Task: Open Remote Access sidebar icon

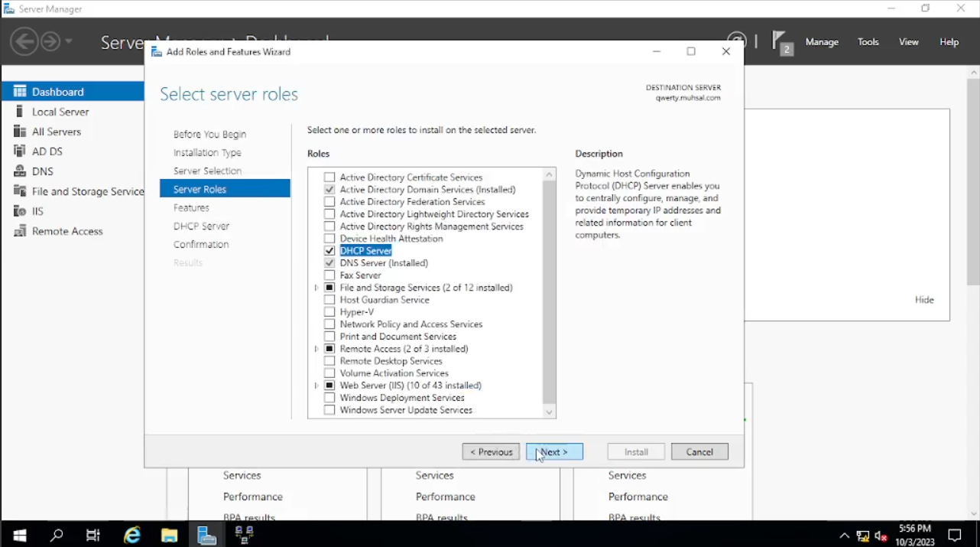Action: pyautogui.click(x=20, y=231)
